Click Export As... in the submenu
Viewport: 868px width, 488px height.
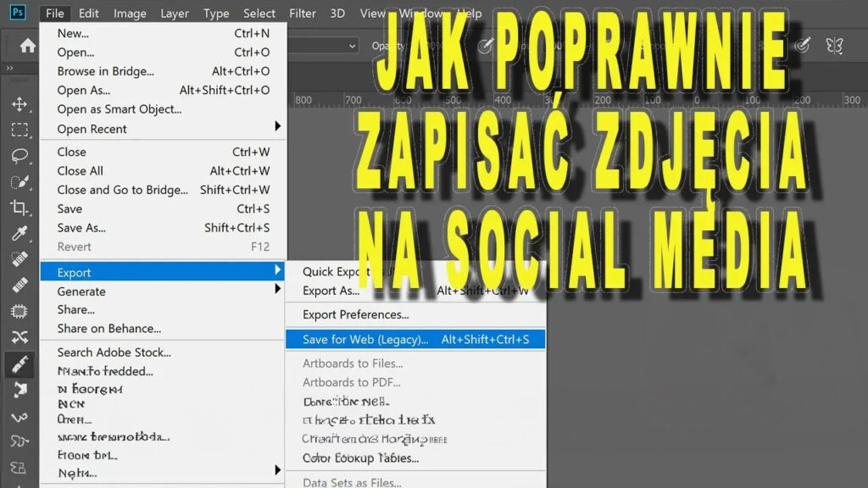tap(331, 291)
